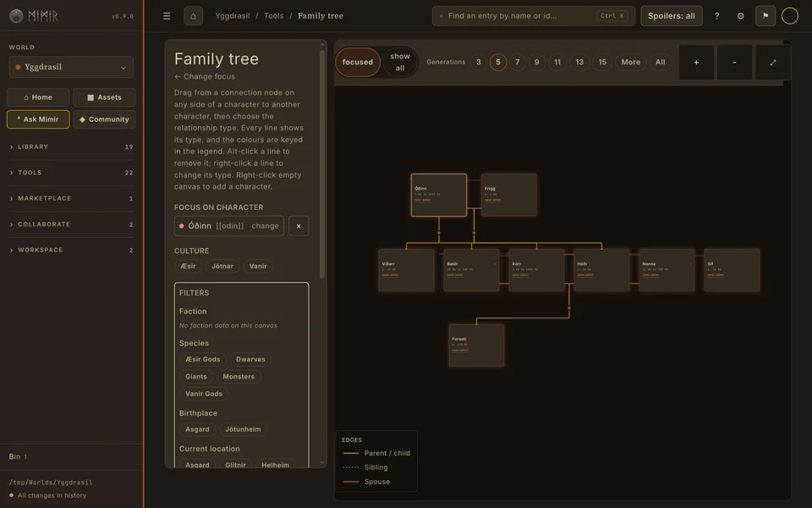Go to home via breadcrumb icon
Image resolution: width=812 pixels, height=508 pixels.
pyautogui.click(x=193, y=16)
